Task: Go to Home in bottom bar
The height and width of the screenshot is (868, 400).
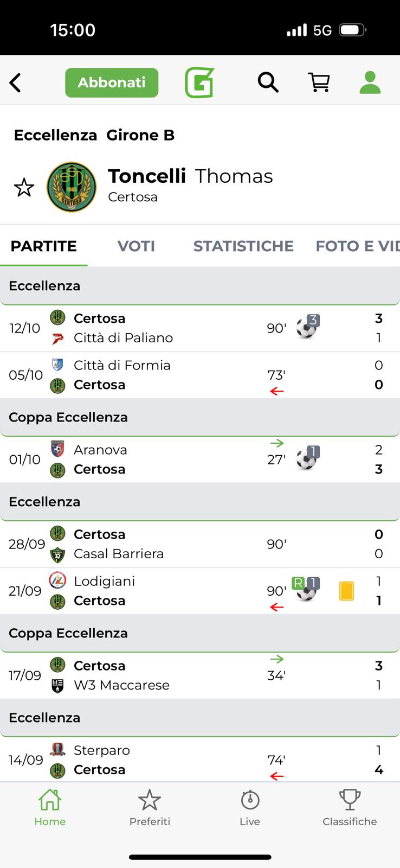Action: (x=50, y=807)
